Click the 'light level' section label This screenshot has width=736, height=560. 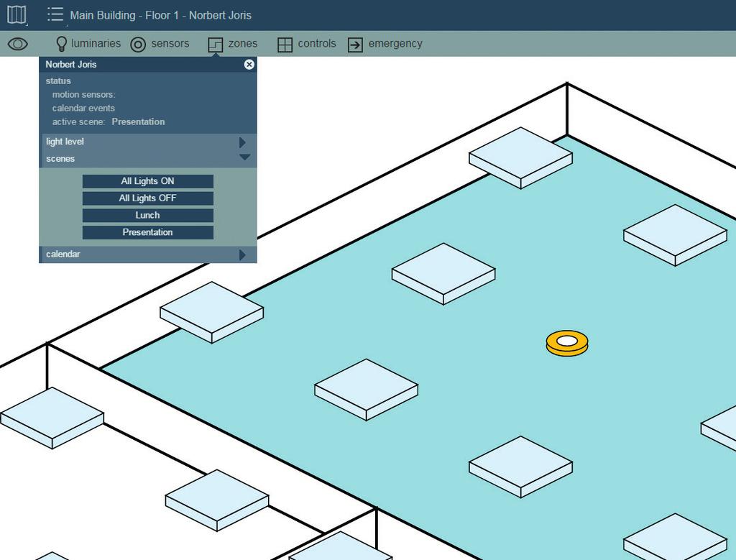point(65,142)
